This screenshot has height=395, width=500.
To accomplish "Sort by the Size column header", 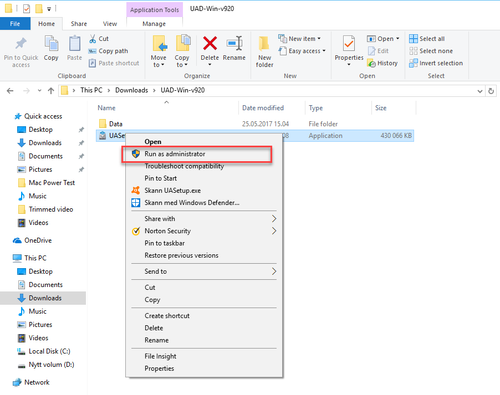I will (x=381, y=108).
